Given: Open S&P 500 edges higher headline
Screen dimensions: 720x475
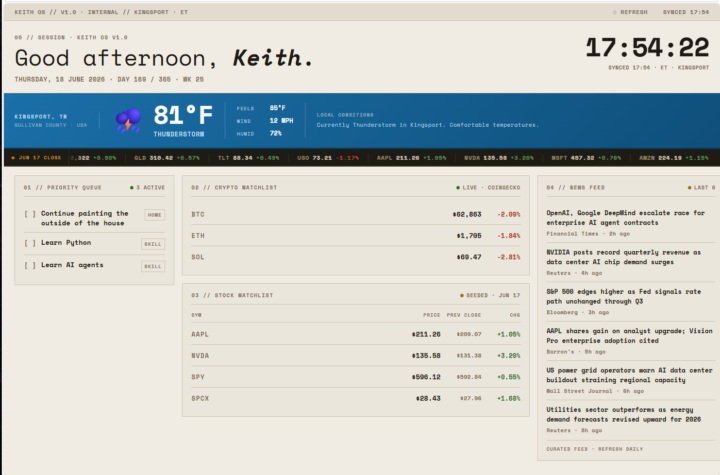Looking at the screenshot, I should (624, 296).
